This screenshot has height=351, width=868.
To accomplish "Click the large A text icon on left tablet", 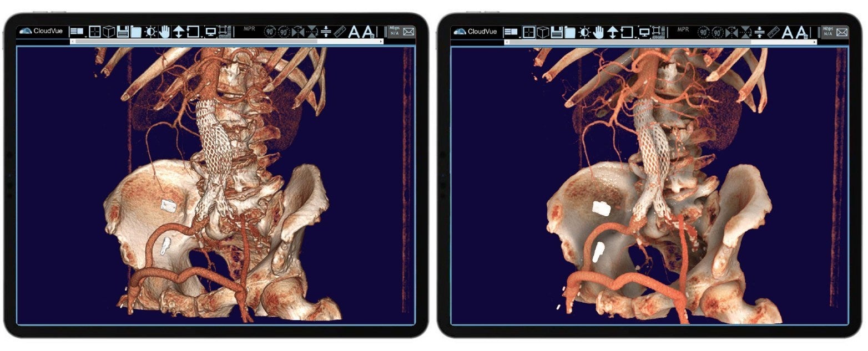I will (354, 32).
